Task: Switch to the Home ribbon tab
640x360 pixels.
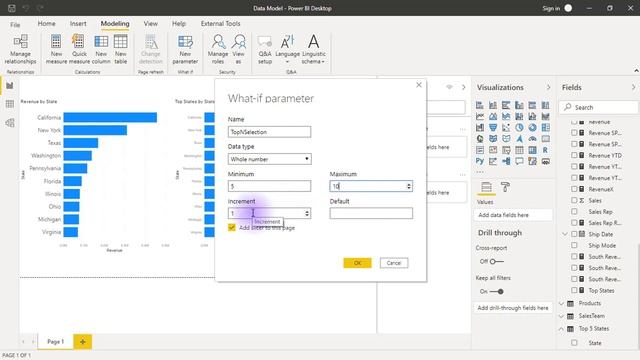Action: pos(47,24)
